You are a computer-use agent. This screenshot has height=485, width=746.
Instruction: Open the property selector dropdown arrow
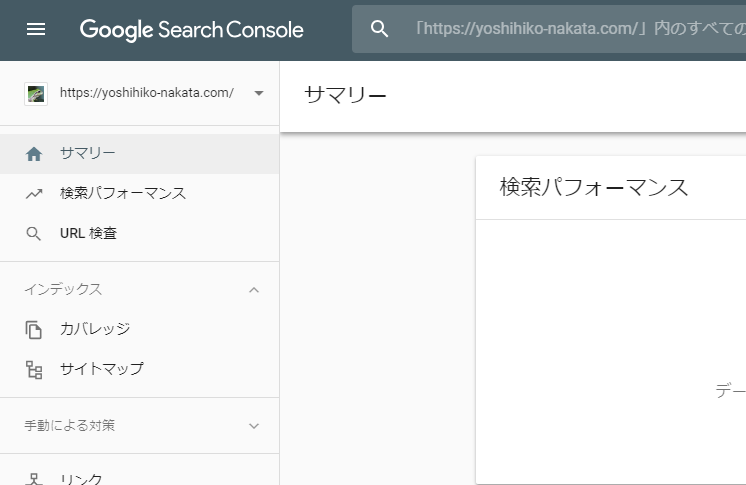[259, 93]
